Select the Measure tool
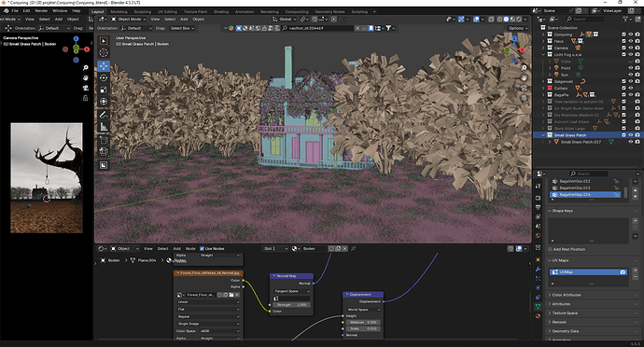Viewport: 644px width, 347px height. click(104, 127)
